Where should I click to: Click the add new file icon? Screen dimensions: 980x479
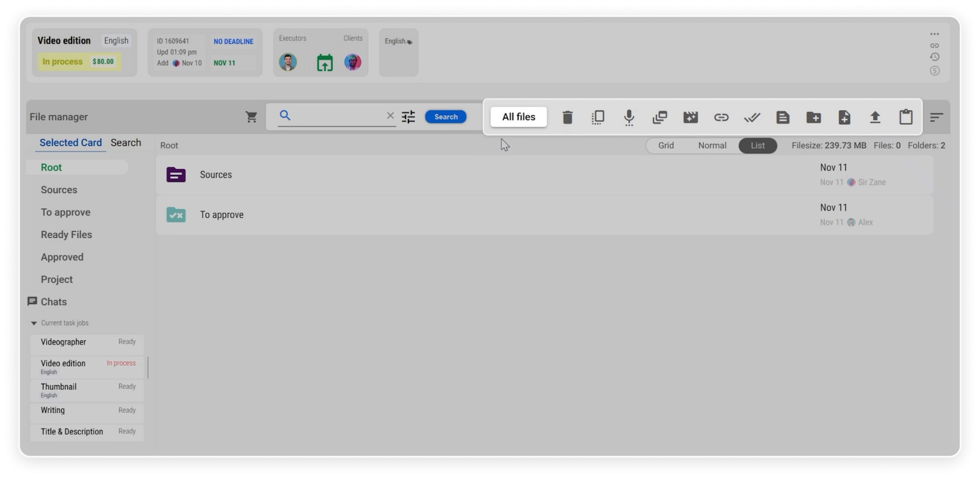pos(844,117)
